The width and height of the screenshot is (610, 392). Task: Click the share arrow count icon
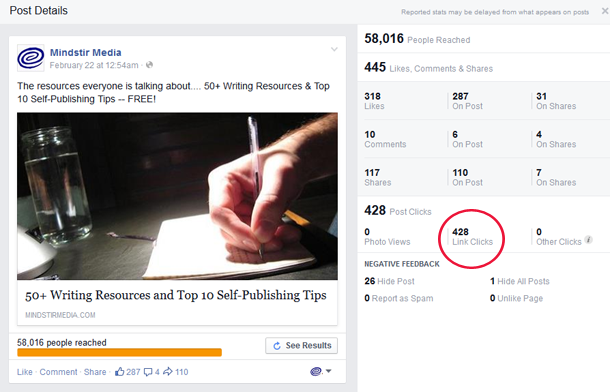tap(168, 372)
